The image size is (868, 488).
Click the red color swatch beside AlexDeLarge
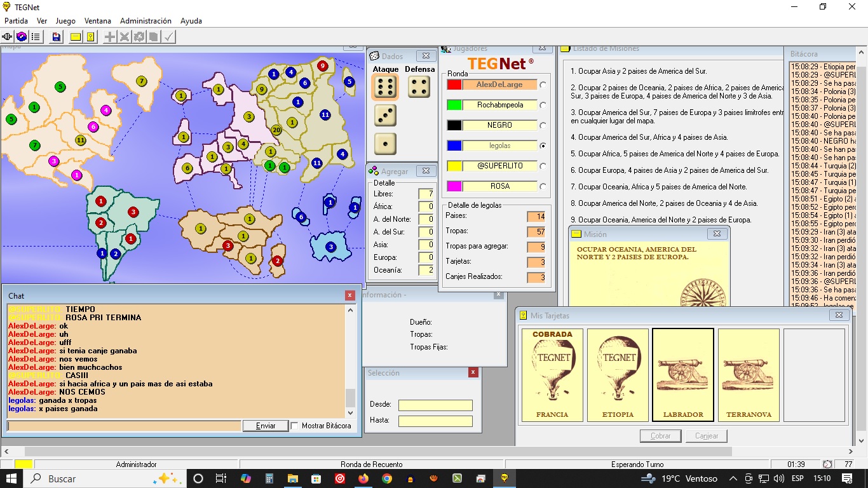point(454,85)
